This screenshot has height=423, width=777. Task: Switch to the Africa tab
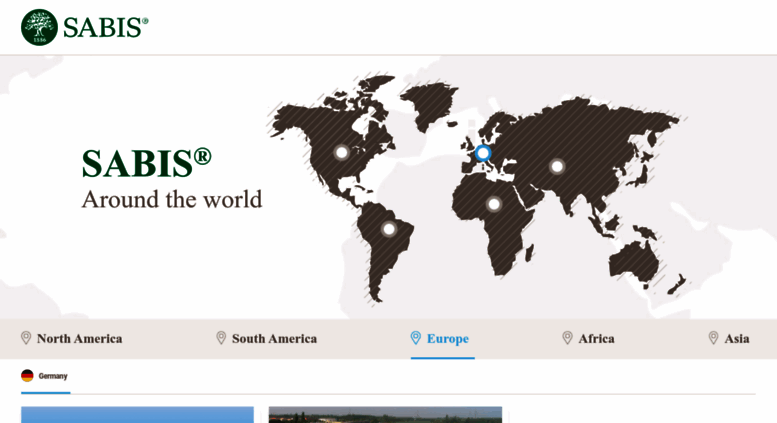click(x=589, y=339)
